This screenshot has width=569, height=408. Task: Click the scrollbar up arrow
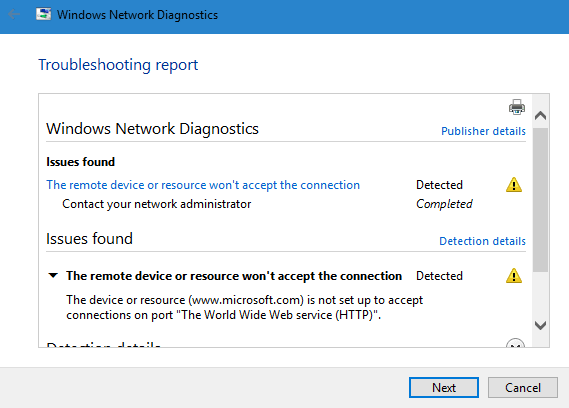click(x=541, y=116)
